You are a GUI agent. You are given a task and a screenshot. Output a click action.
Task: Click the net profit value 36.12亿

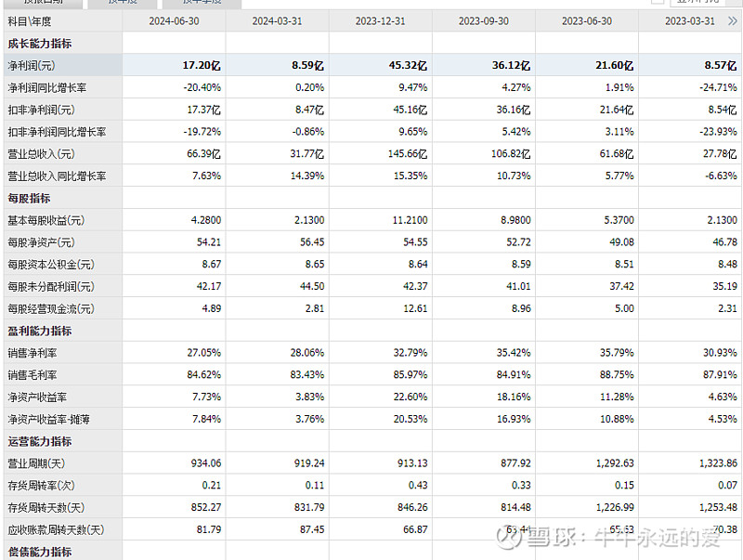click(x=511, y=65)
